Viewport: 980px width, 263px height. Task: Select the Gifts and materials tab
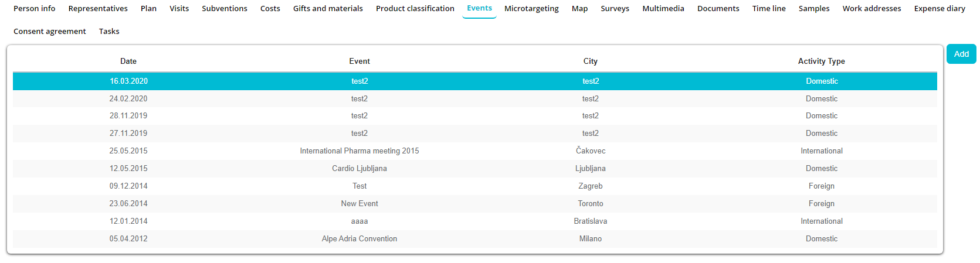(x=328, y=9)
